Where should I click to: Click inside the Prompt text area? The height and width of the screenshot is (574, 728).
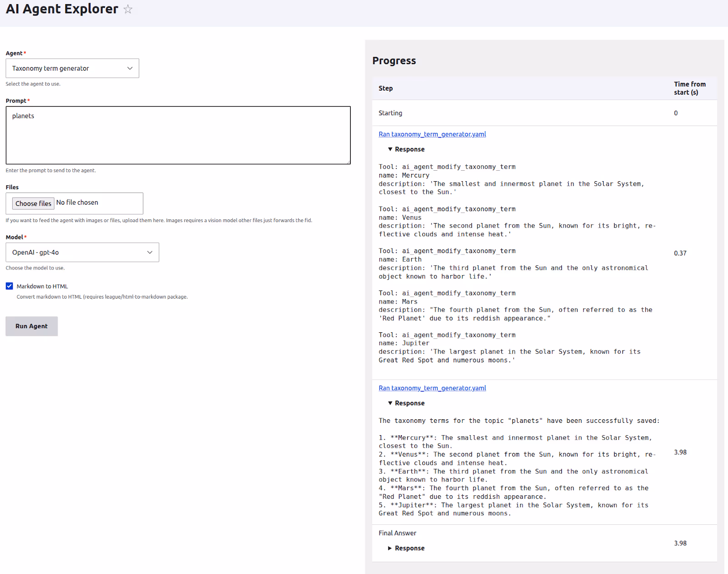point(178,135)
